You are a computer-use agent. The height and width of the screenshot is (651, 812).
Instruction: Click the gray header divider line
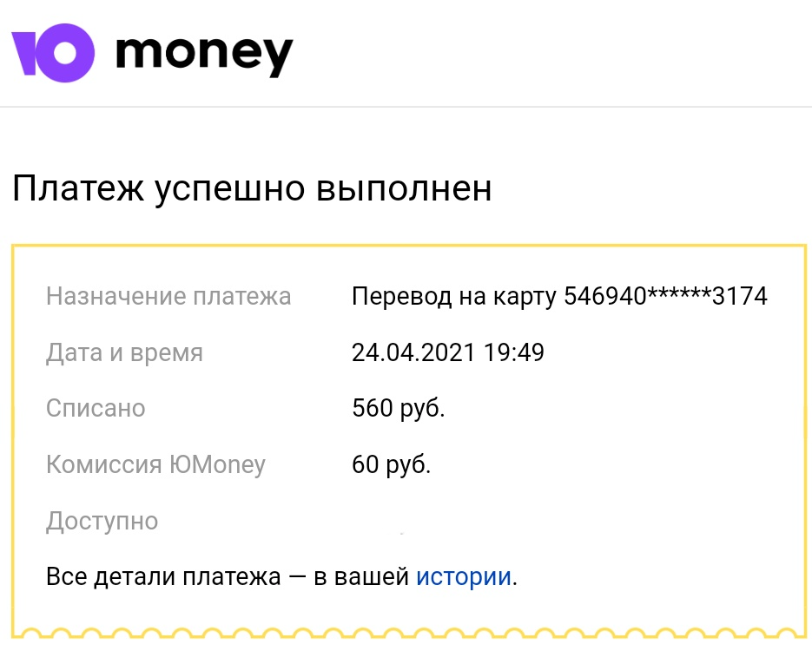[406, 107]
